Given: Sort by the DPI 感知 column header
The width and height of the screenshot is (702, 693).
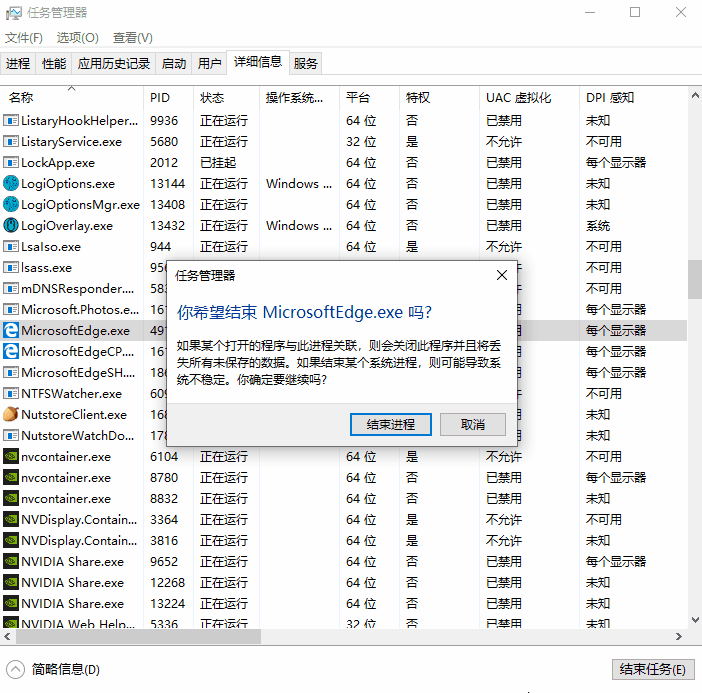Looking at the screenshot, I should [633, 98].
